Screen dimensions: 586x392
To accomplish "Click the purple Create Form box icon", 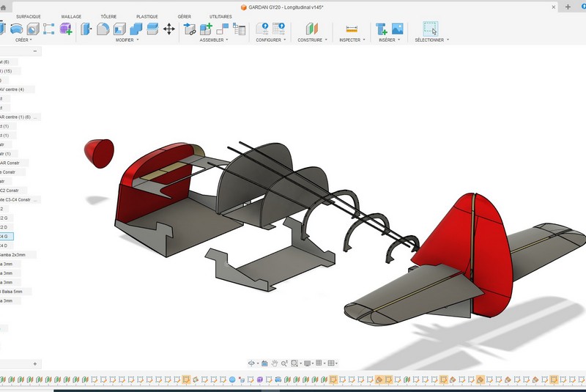I will point(65,29).
